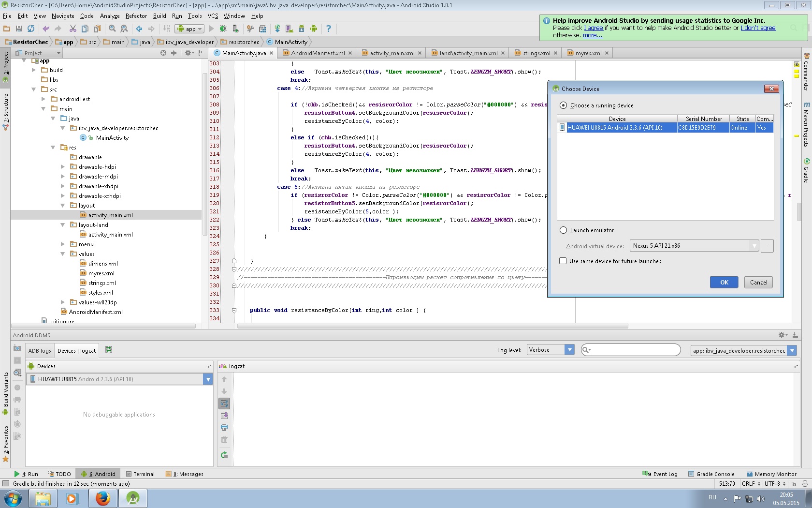Click the more... link in notification

point(593,35)
